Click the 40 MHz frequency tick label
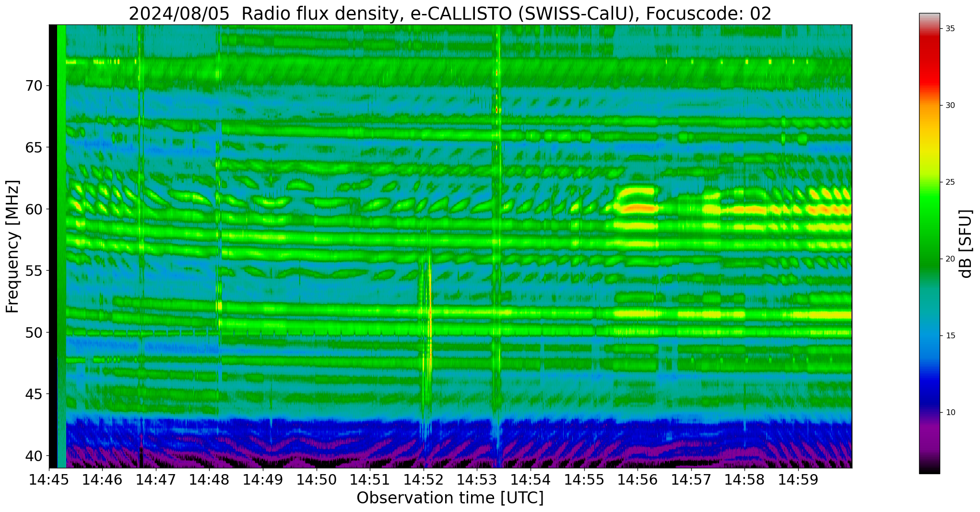The width and height of the screenshot is (980, 512). (x=34, y=455)
